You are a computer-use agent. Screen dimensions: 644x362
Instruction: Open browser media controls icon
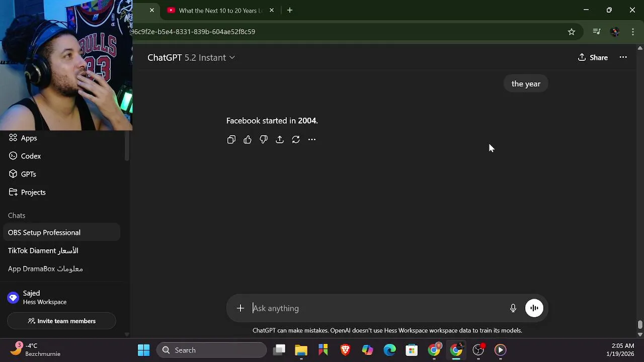597,32
